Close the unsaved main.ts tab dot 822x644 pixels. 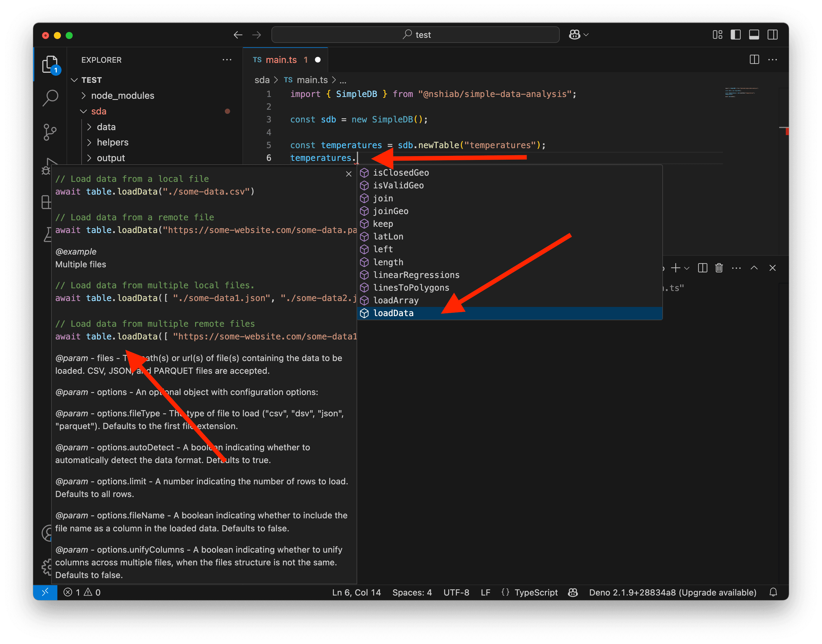[318, 59]
